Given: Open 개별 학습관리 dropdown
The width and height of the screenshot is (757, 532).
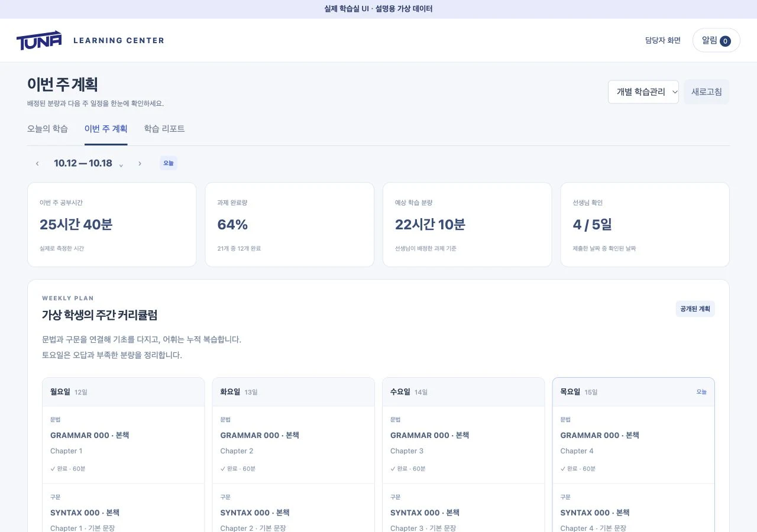Looking at the screenshot, I should click(643, 92).
